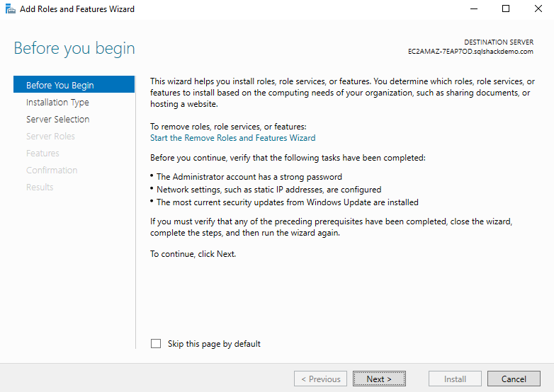Screen dimensions: 554x392
Task: Cancel the wizard
Action: pos(514,379)
